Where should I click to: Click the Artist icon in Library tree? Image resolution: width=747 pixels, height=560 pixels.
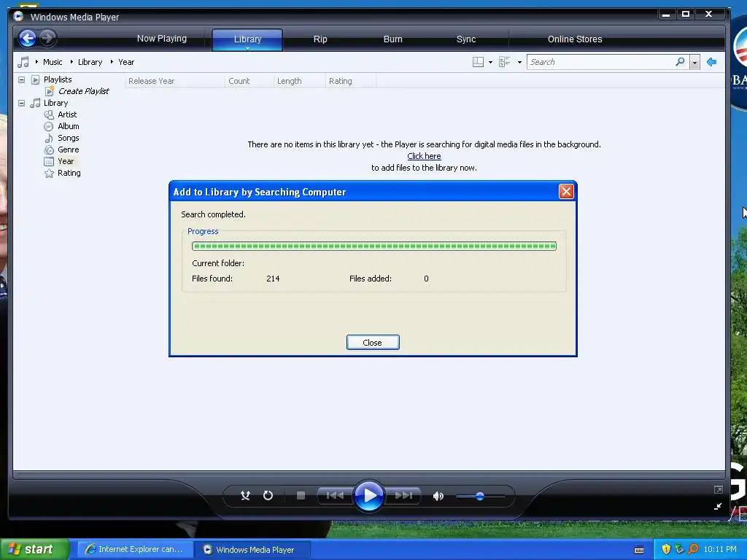tap(49, 114)
